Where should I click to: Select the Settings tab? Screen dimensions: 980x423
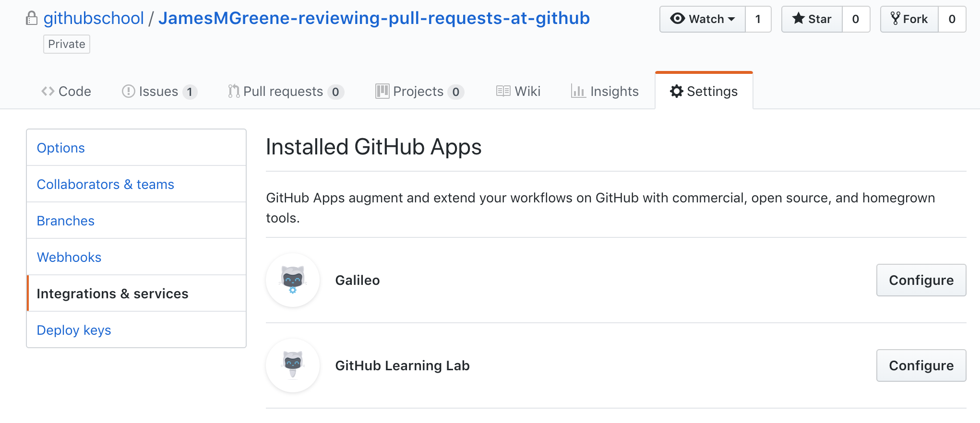click(704, 91)
